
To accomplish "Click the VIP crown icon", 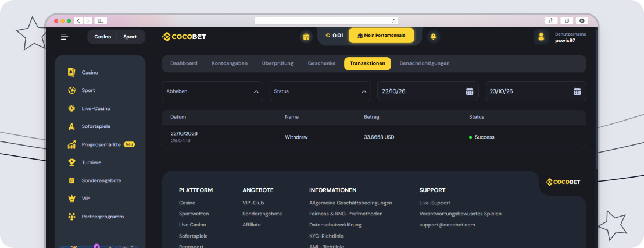I will tap(71, 199).
